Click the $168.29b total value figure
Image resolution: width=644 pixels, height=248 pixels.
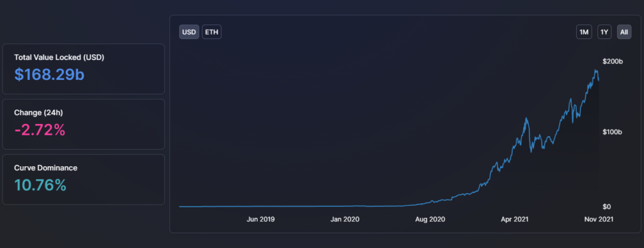pos(49,74)
